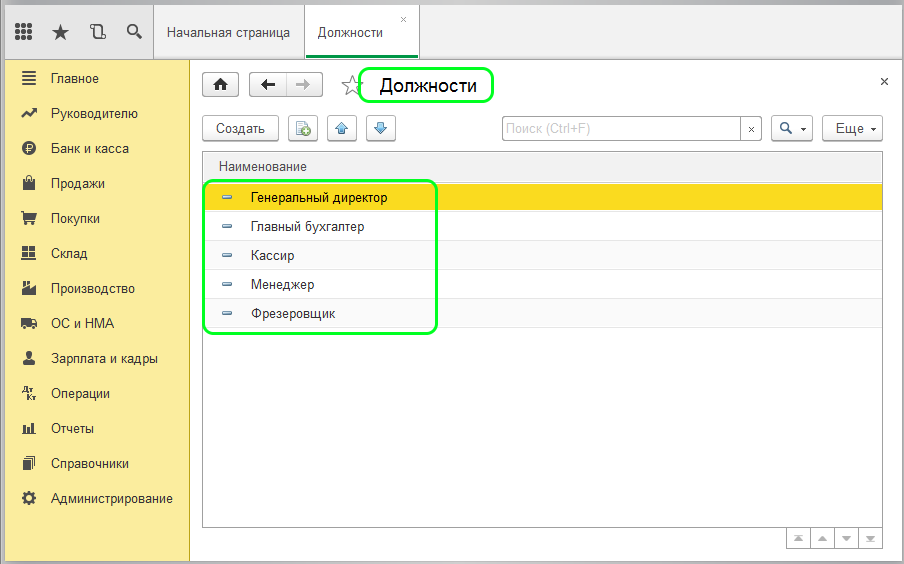Viewport: 904px width, 564px height.
Task: Move item down with arrow button
Action: (381, 128)
